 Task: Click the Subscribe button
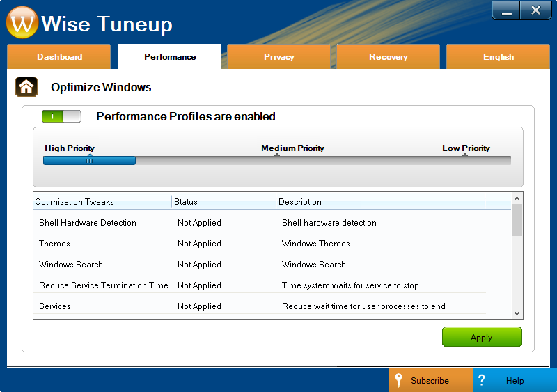431,380
